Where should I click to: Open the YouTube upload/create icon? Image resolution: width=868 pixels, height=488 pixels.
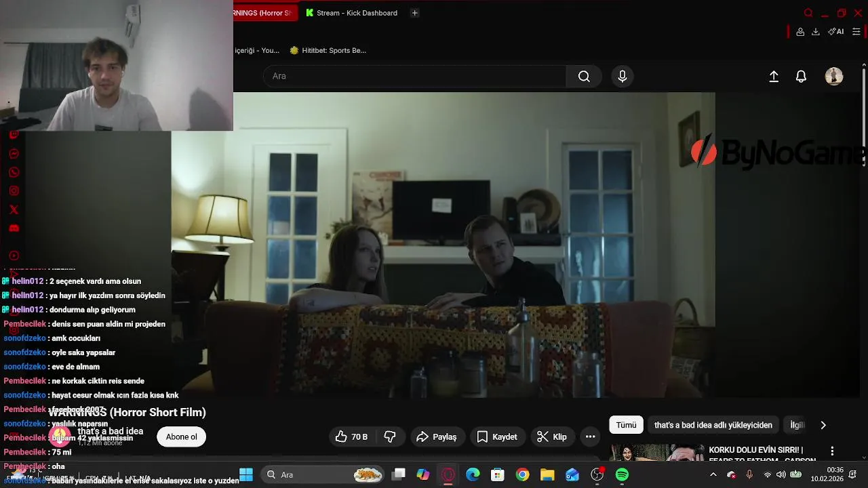click(x=774, y=77)
